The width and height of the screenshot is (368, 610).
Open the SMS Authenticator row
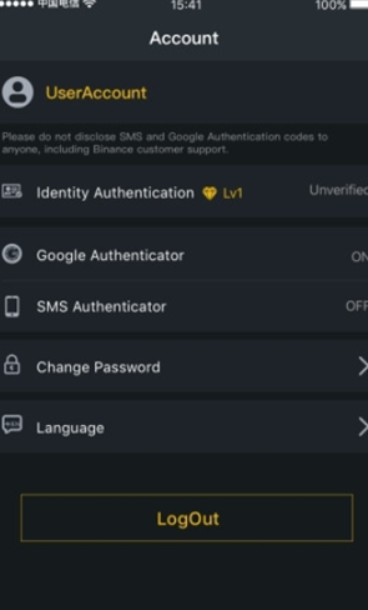tap(184, 307)
